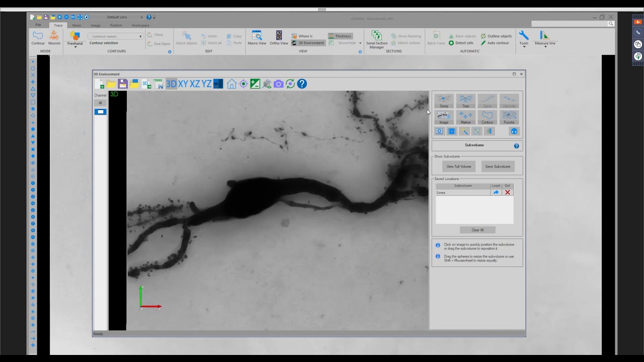Switch to XY view in 3D Environment
This screenshot has width=644, height=362.
pyautogui.click(x=183, y=84)
